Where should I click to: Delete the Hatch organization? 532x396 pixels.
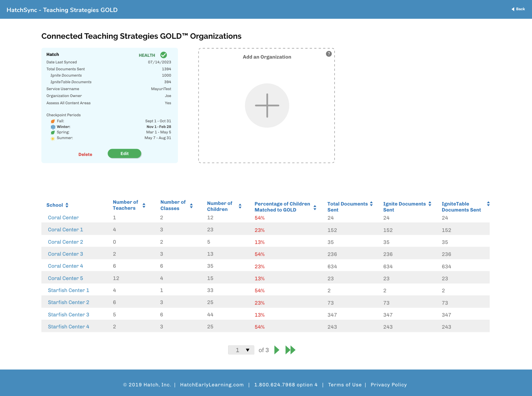[85, 154]
